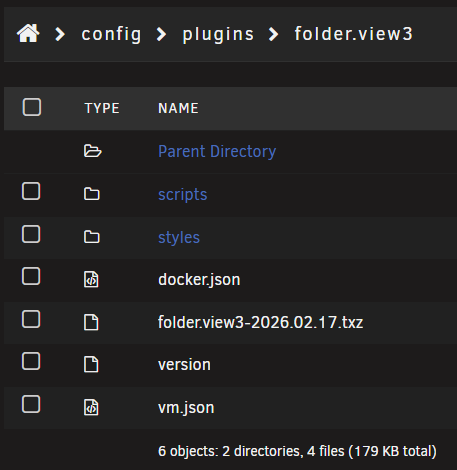The image size is (457, 470).
Task: Click the file icon beside version
Action: point(91,364)
